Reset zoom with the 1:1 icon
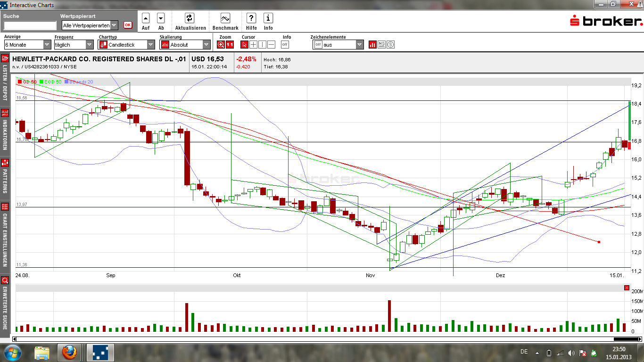Screen dimensions: 644x362 tap(230, 45)
